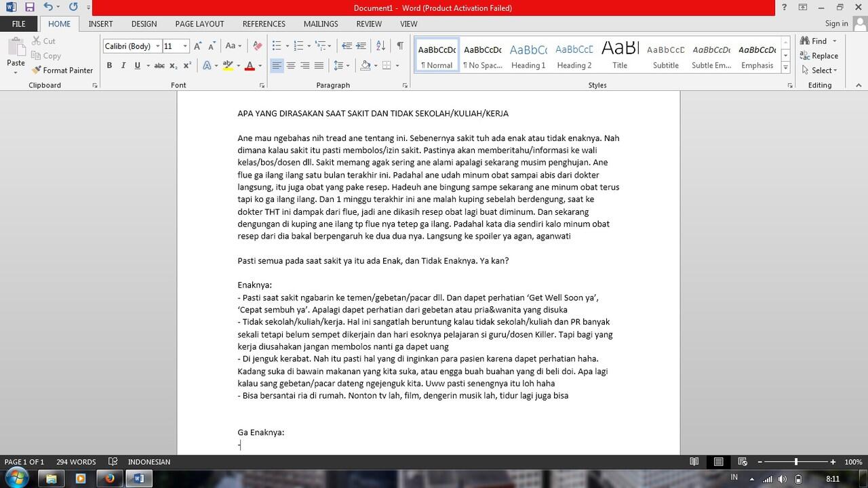Viewport: 868px width, 488px height.
Task: Click the Replace command
Action: click(x=818, y=56)
